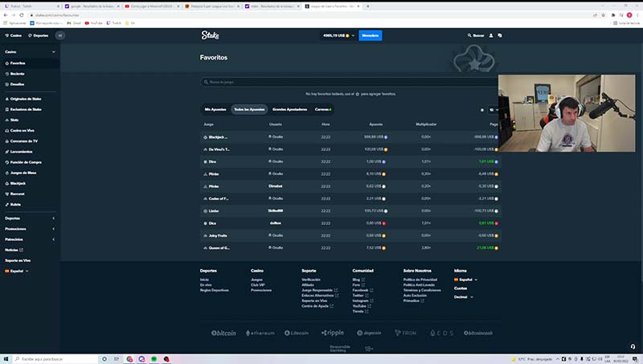The image size is (643, 364).
Task: Click the Stake logo
Action: (210, 35)
